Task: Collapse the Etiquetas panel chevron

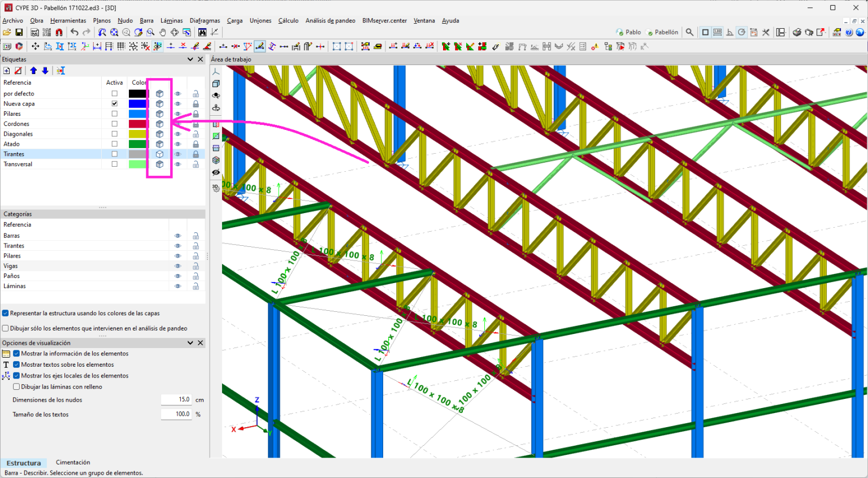Action: tap(190, 59)
